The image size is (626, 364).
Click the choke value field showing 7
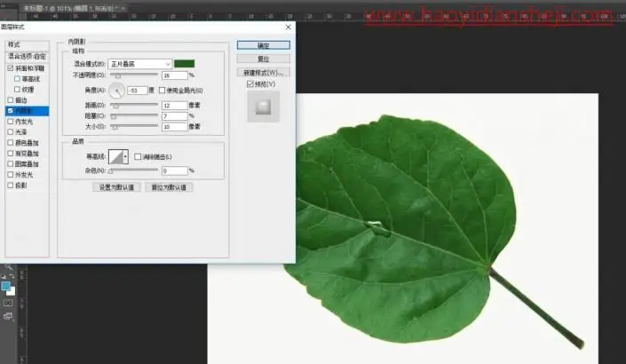tap(174, 116)
